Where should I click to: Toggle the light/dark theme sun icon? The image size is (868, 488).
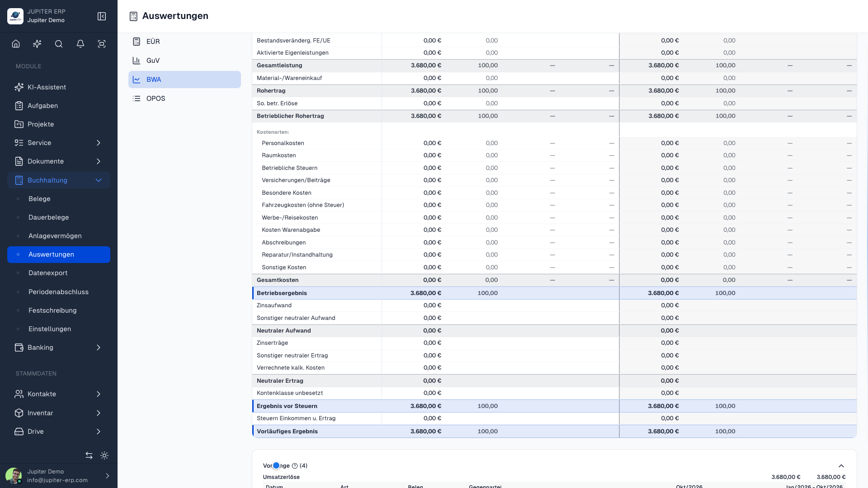[104, 455]
